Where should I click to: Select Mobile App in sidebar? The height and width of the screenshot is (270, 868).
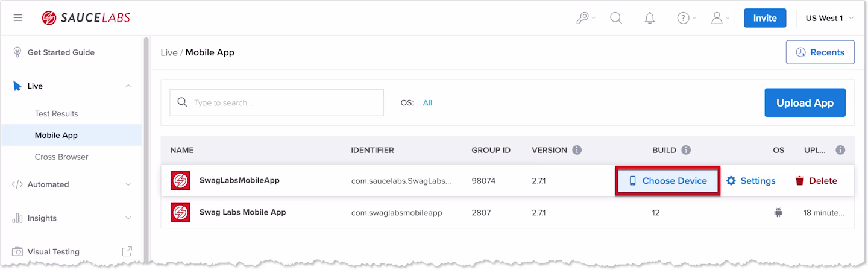(x=71, y=135)
